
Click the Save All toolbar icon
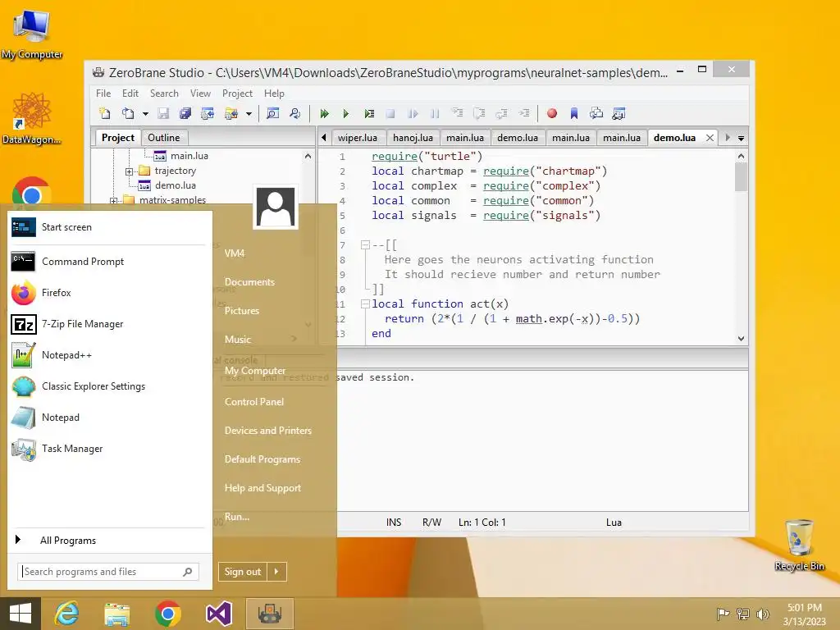pos(185,113)
